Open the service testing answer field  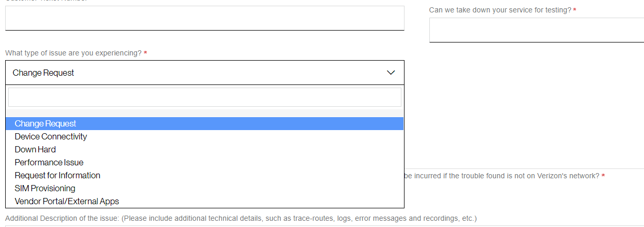pos(536,30)
